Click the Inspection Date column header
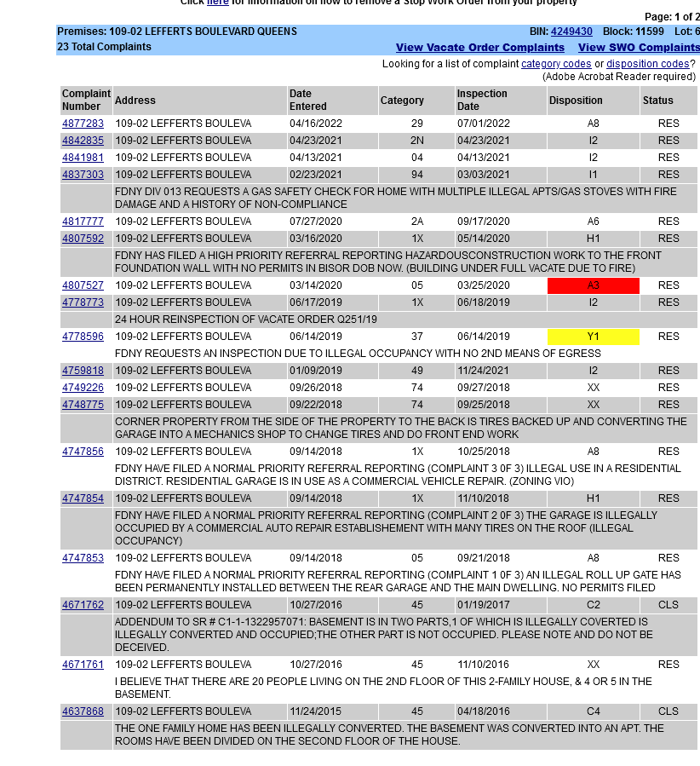Screen dimensions: 700x766 pyautogui.click(x=501, y=101)
